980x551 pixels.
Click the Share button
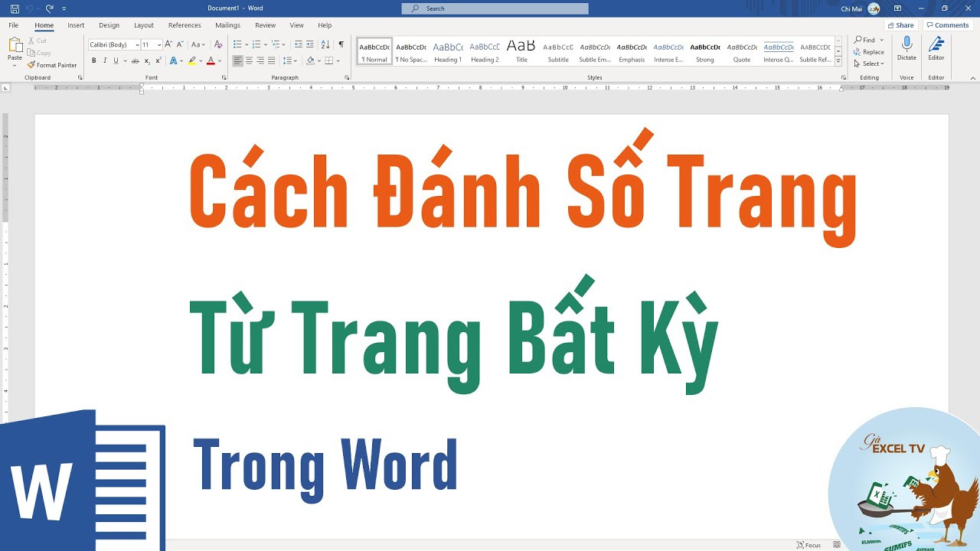pyautogui.click(x=901, y=25)
